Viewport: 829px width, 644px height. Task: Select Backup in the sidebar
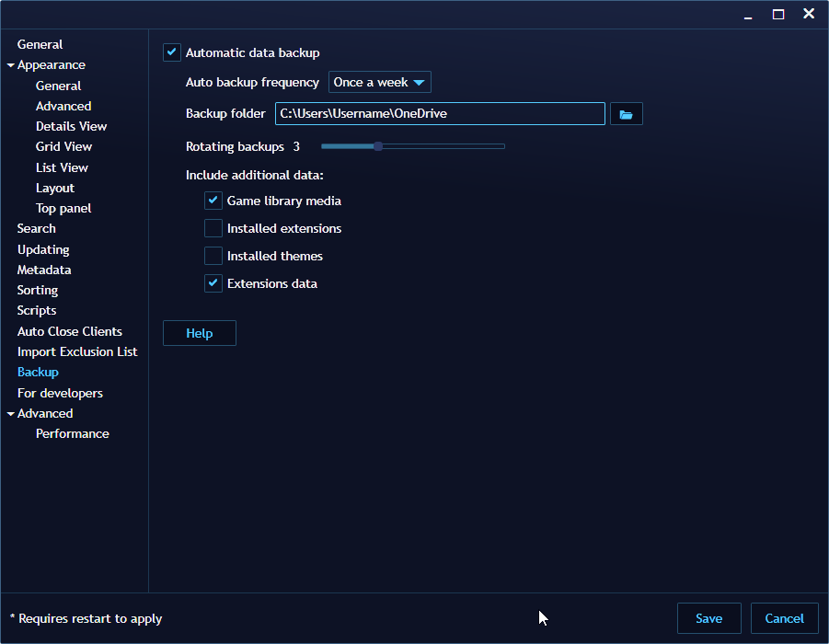click(x=38, y=373)
